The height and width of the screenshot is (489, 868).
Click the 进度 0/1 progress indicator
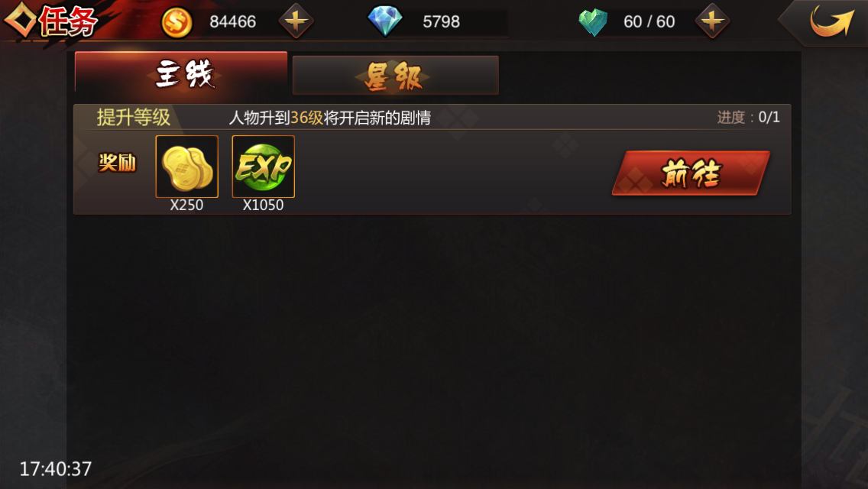tap(749, 118)
